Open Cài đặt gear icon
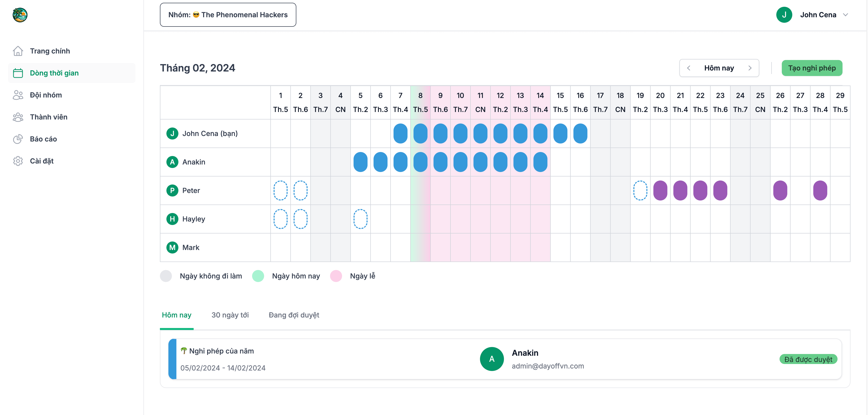The width and height of the screenshot is (868, 415). point(18,161)
